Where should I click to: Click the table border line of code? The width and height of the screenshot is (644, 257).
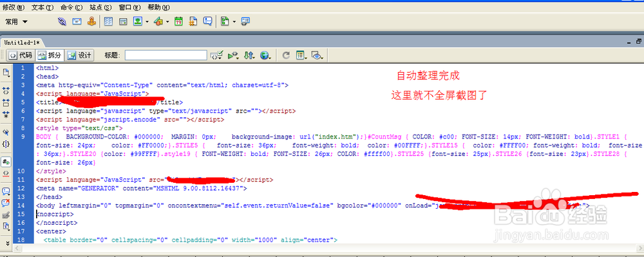point(191,240)
